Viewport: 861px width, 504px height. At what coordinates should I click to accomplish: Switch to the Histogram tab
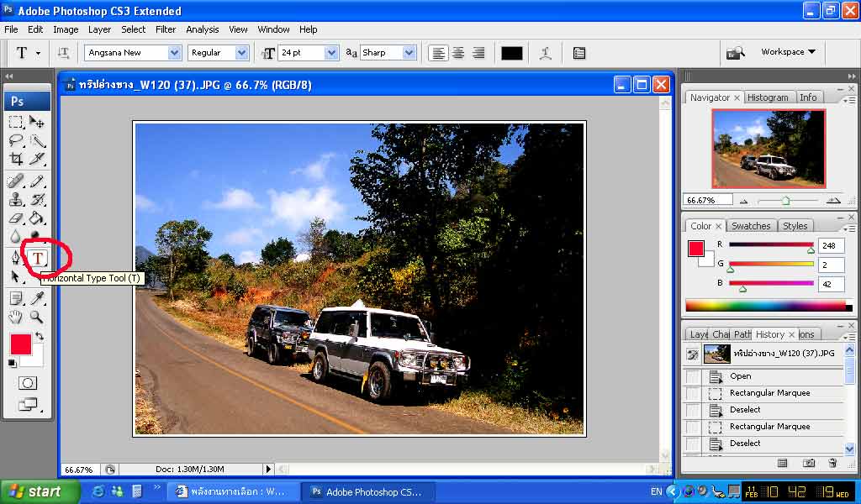(768, 97)
